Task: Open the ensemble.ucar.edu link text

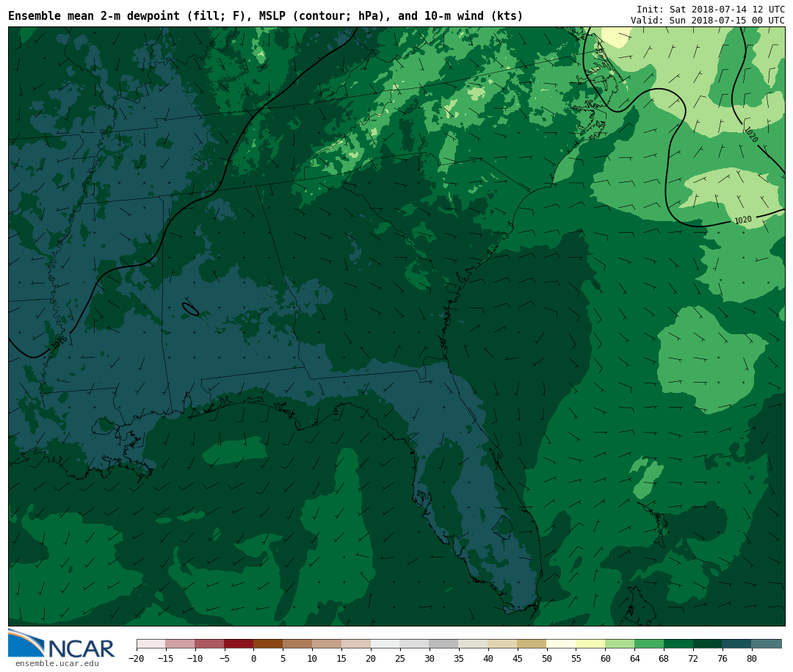Action: (57, 664)
